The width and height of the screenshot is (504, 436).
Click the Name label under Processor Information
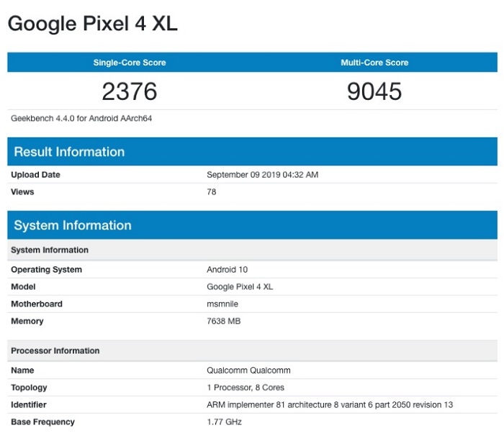[x=22, y=370]
